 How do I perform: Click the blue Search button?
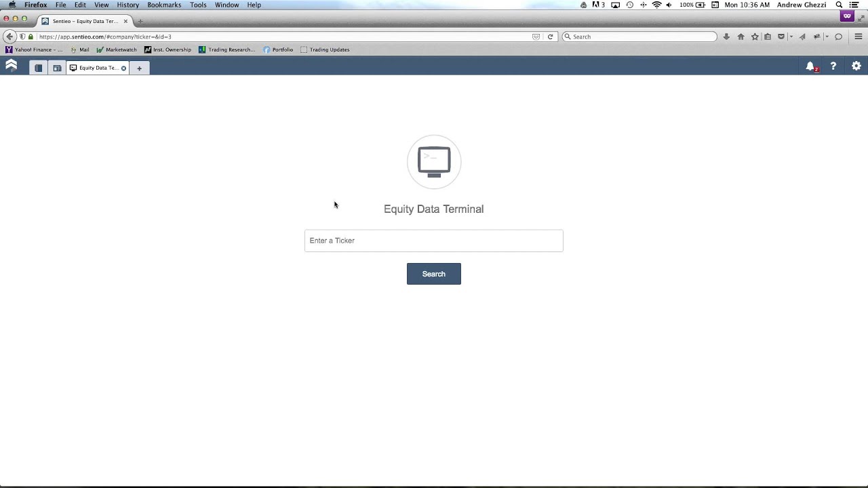(x=434, y=274)
